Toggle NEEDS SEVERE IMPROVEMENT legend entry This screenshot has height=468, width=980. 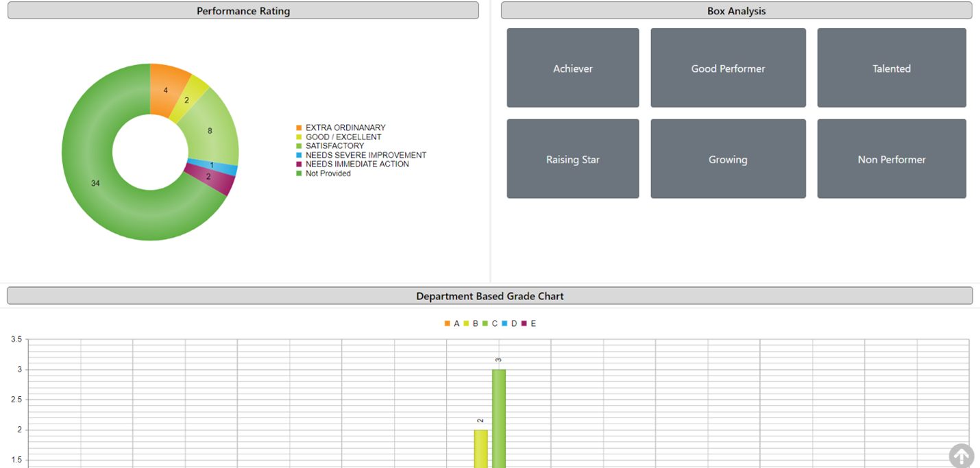pos(365,155)
